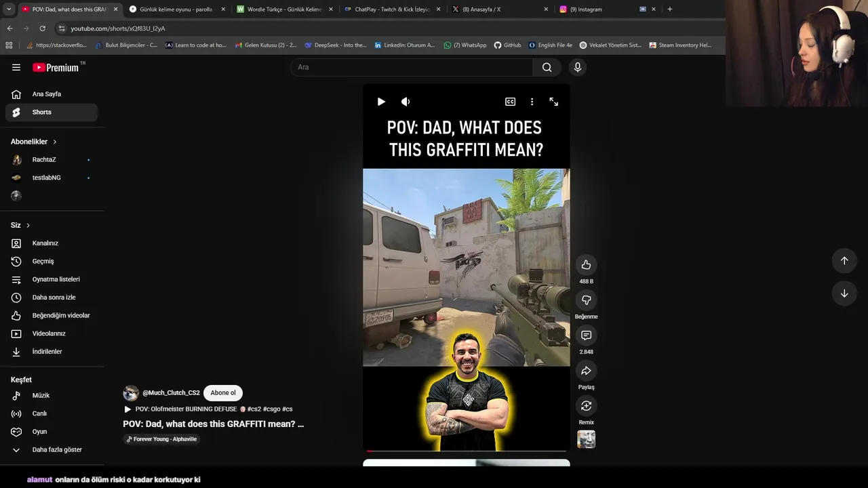Start voice search with the microphone
The image size is (868, 488).
(x=578, y=67)
